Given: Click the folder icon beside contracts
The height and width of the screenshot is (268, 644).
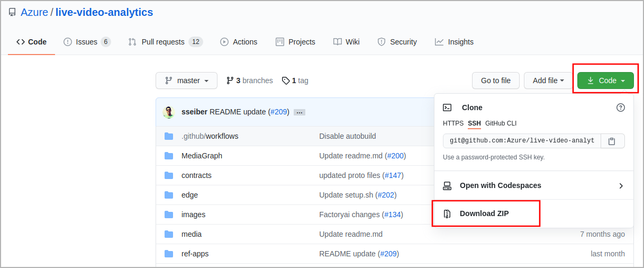Looking at the screenshot, I should point(169,175).
